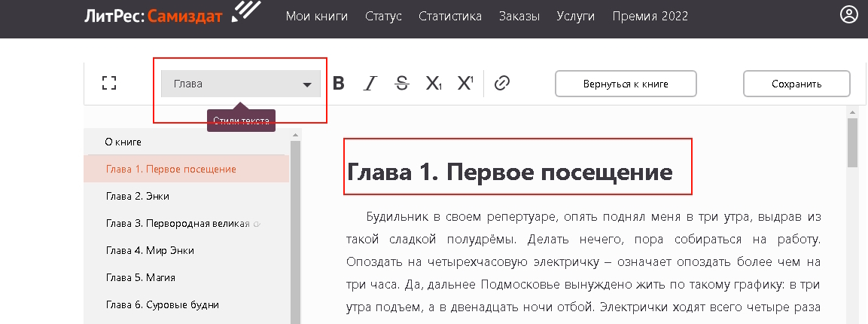Select Глава 5. Магия chapter
Screen dimensions: 868x324
(187, 277)
